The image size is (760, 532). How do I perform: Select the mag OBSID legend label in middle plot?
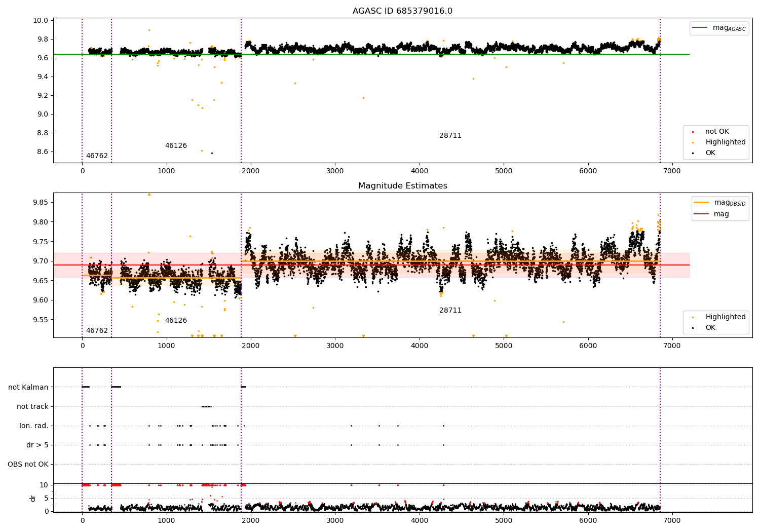[730, 203]
